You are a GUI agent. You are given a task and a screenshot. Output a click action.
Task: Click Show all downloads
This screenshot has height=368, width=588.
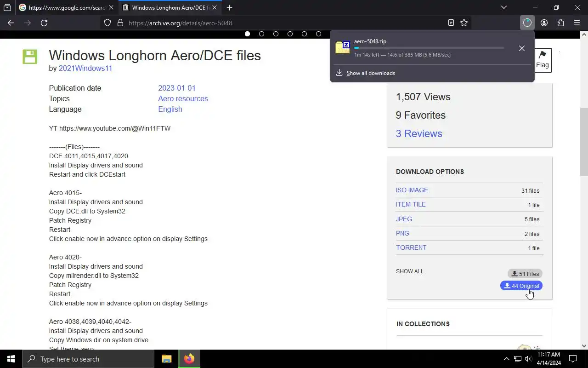coord(371,73)
